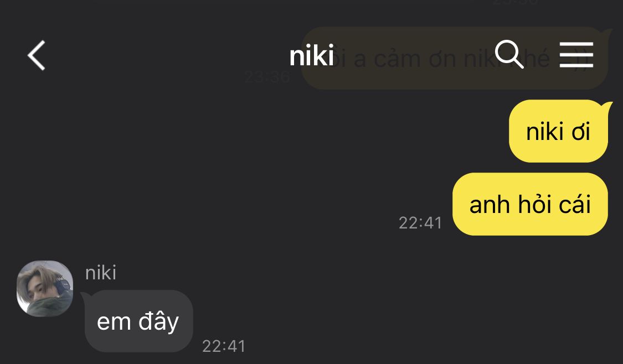
Task: Tap 22:41 timestamp beside 'em đây'
Action: (x=224, y=346)
